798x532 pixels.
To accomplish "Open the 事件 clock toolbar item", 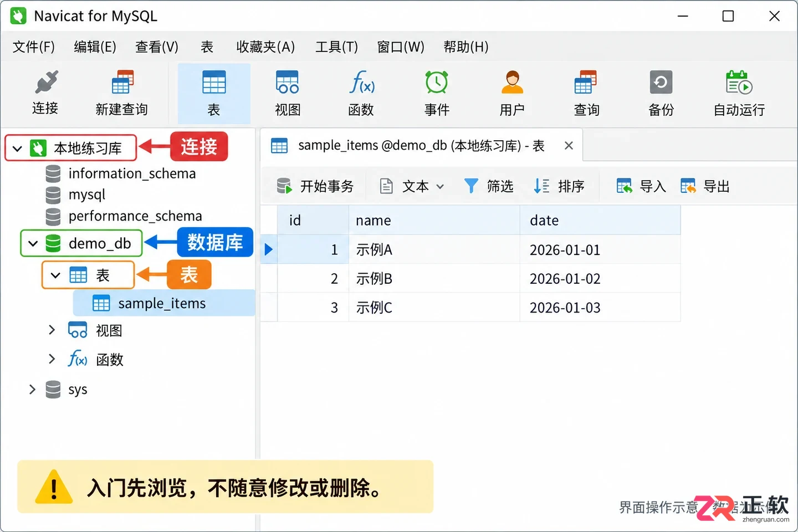I will click(x=437, y=93).
